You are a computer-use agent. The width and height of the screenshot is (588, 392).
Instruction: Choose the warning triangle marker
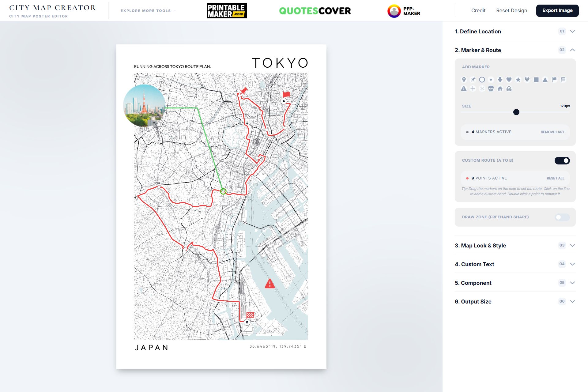click(464, 89)
